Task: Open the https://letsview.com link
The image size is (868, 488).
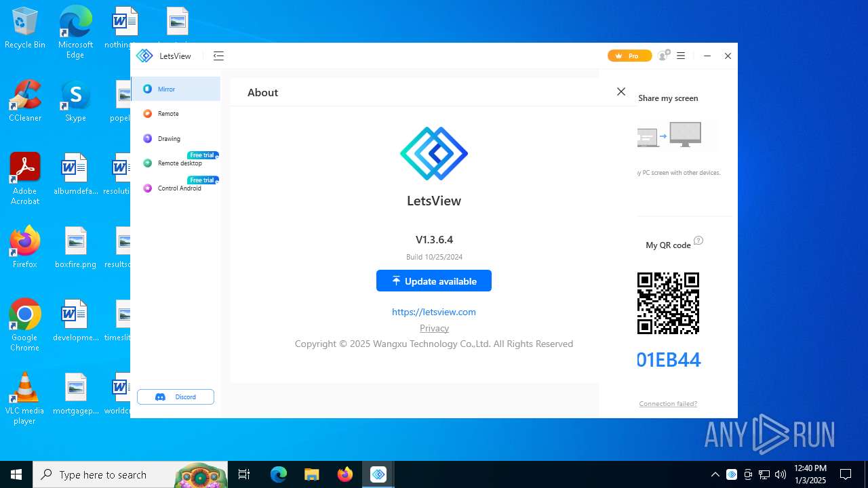Action: 434,312
